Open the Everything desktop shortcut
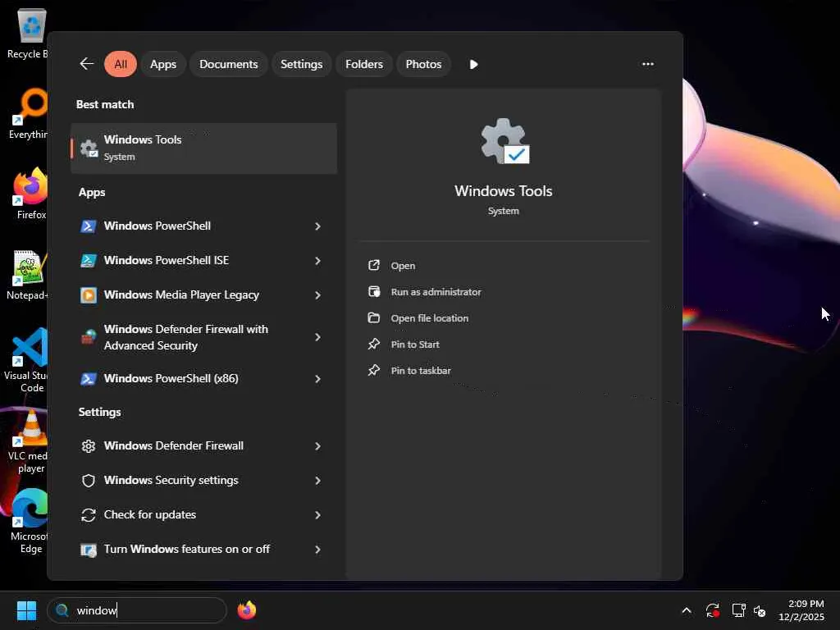Image resolution: width=840 pixels, height=630 pixels. [x=28, y=113]
